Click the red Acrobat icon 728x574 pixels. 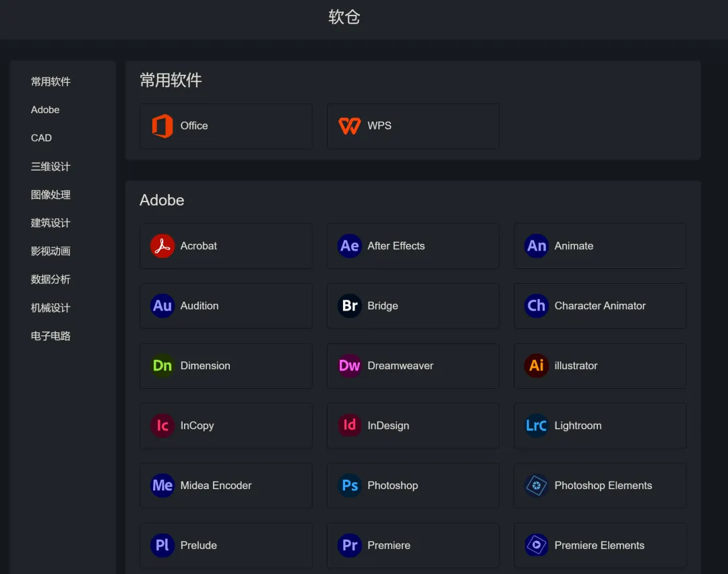tap(162, 246)
